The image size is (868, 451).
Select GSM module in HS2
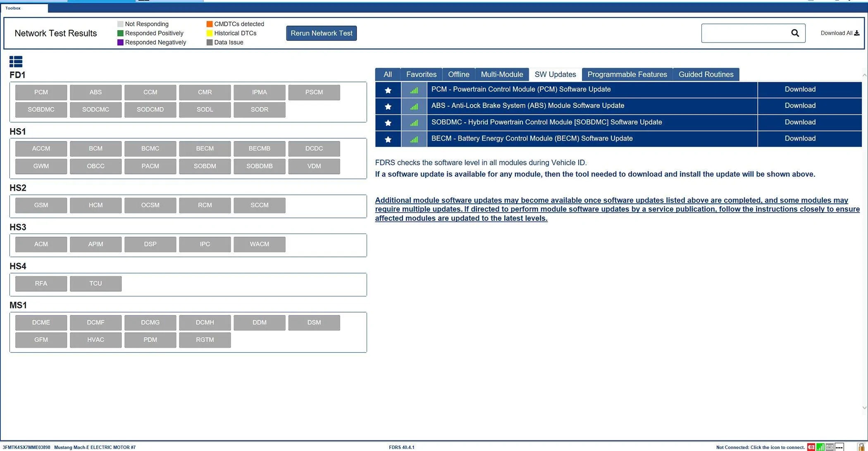[x=41, y=205]
